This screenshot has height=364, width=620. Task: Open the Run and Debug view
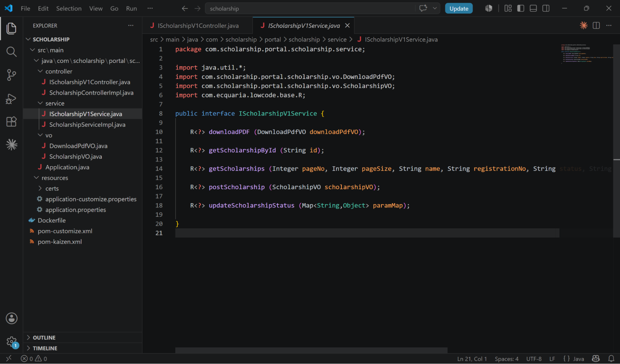point(11,99)
